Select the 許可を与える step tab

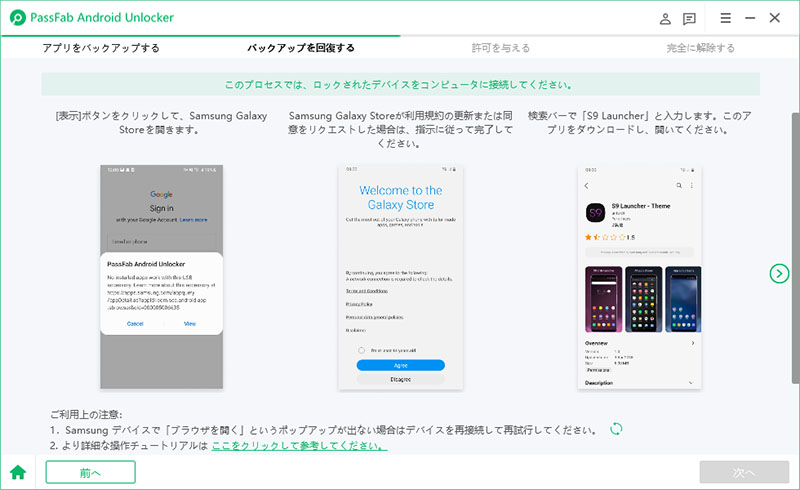click(501, 48)
